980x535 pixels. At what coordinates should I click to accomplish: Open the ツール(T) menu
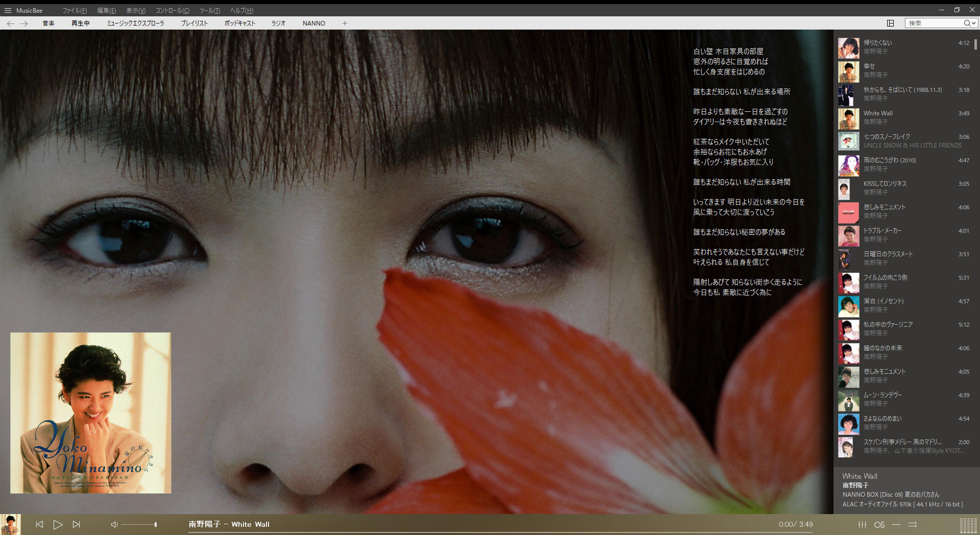pyautogui.click(x=210, y=10)
